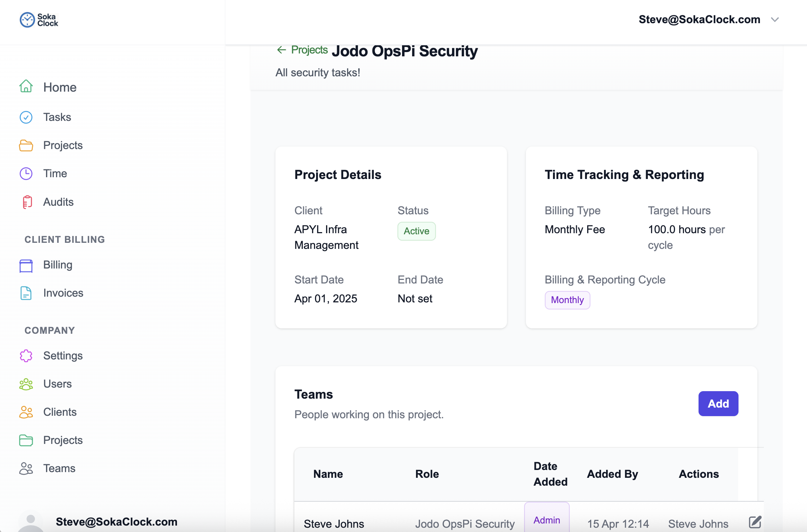Click the Settings gear icon
The width and height of the screenshot is (807, 532).
point(26,355)
